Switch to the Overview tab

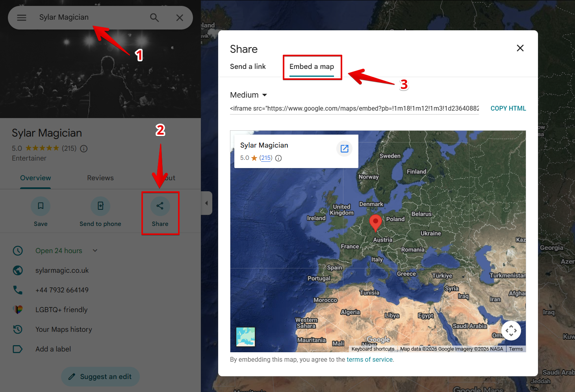[x=35, y=178]
